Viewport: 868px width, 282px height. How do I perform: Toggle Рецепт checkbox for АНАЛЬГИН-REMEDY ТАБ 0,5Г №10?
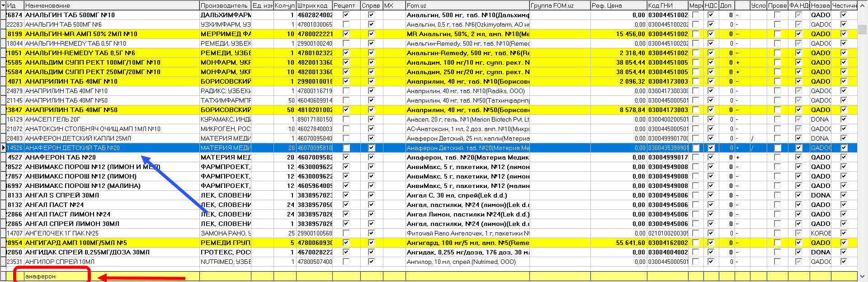pos(346,43)
